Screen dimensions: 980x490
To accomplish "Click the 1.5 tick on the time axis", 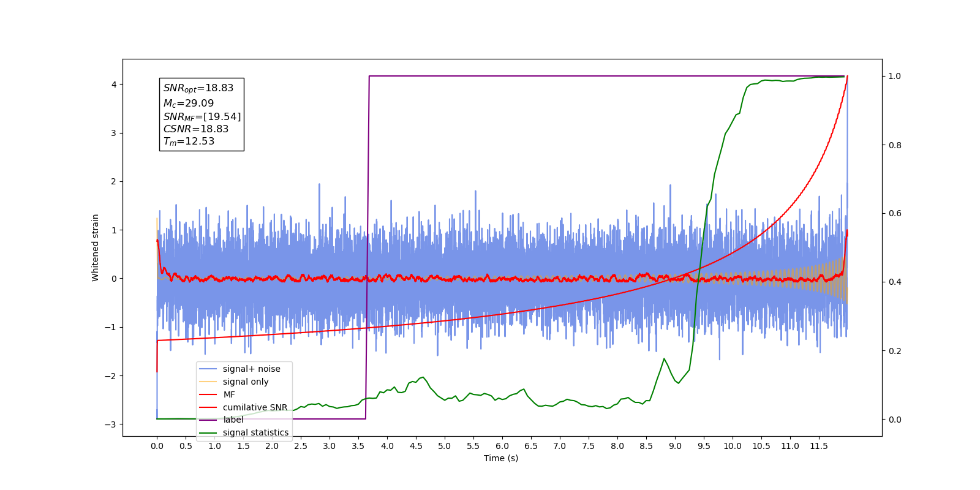I will tap(243, 446).
